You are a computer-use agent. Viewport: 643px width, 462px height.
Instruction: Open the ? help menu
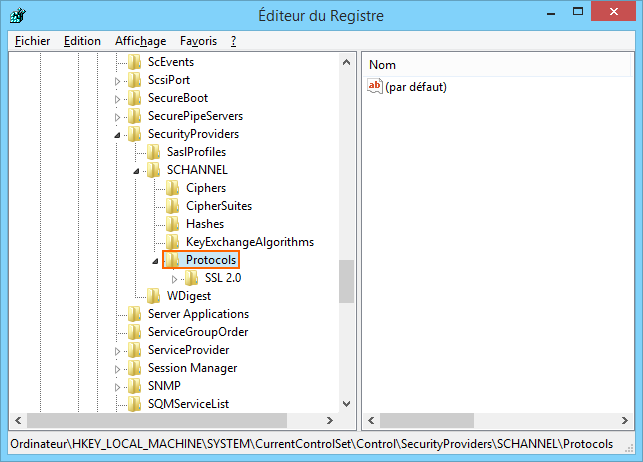[x=233, y=41]
